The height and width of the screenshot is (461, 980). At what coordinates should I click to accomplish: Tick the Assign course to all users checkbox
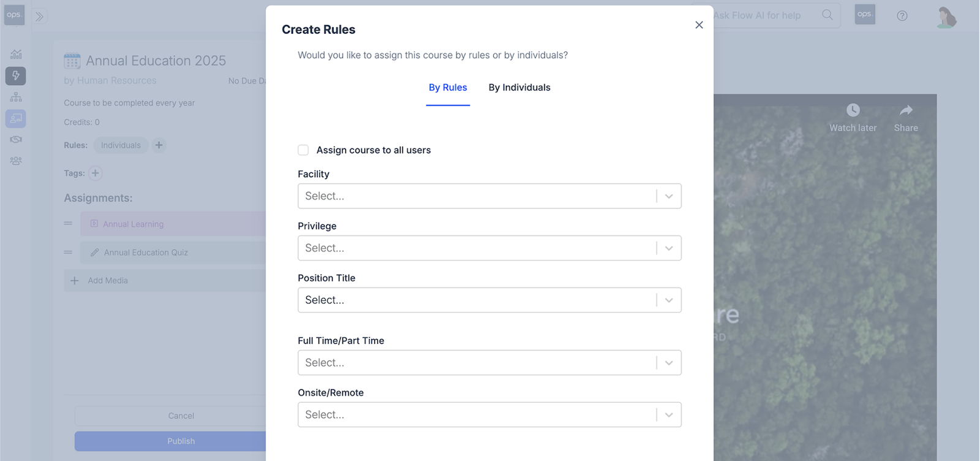pyautogui.click(x=303, y=150)
